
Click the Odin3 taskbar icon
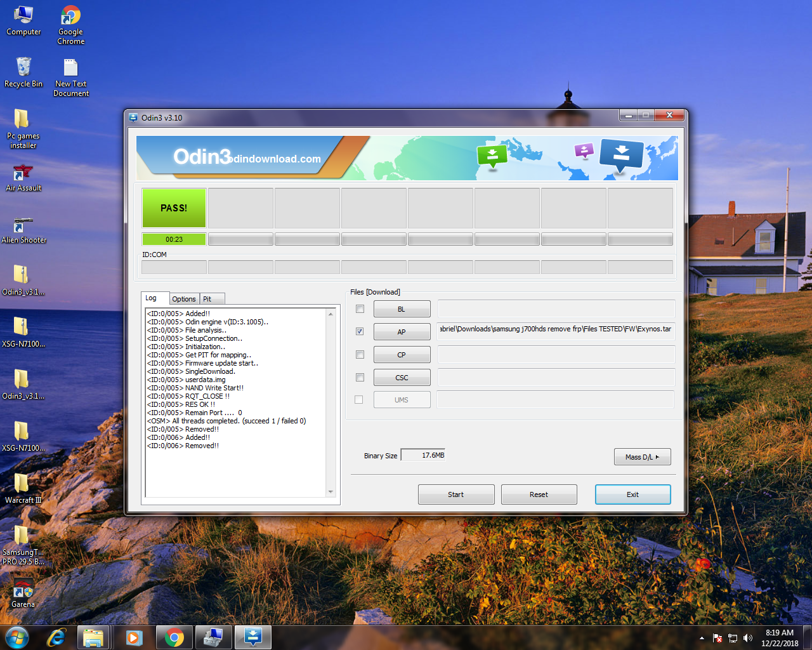point(253,637)
